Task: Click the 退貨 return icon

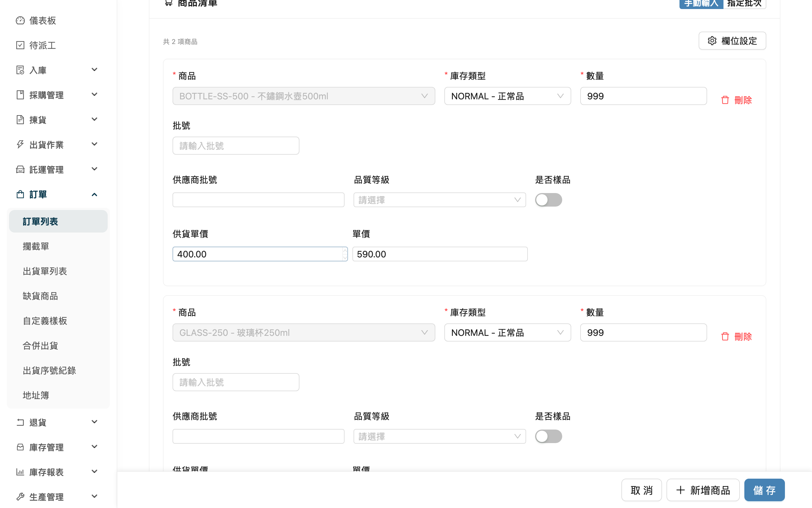Action: (20, 422)
